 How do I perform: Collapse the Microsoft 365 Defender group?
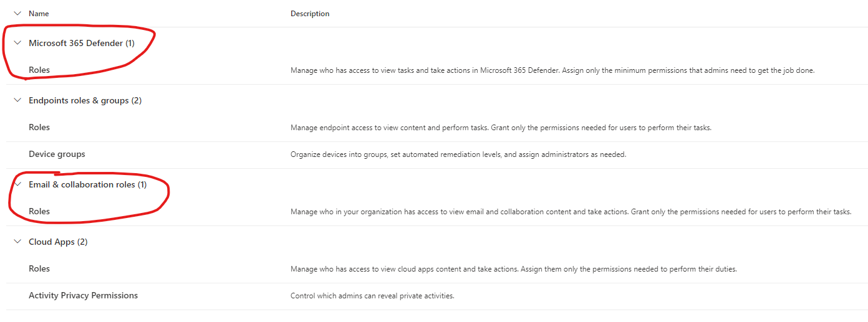pyautogui.click(x=17, y=43)
